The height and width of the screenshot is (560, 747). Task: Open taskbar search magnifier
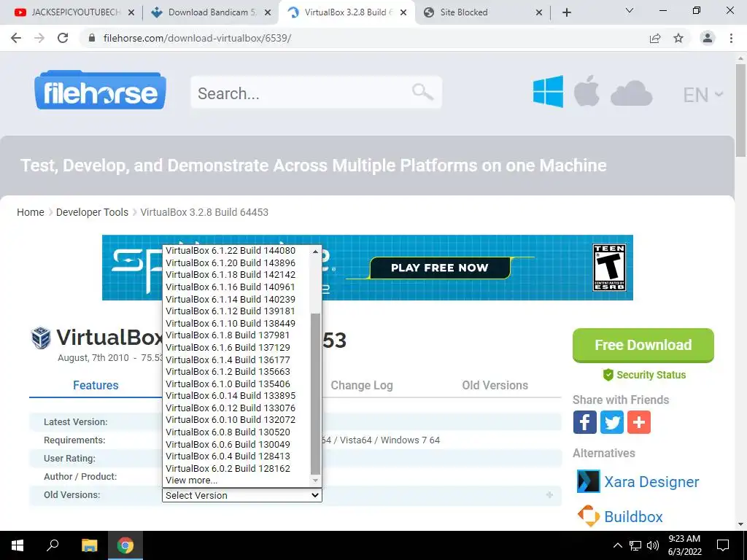tap(53, 545)
